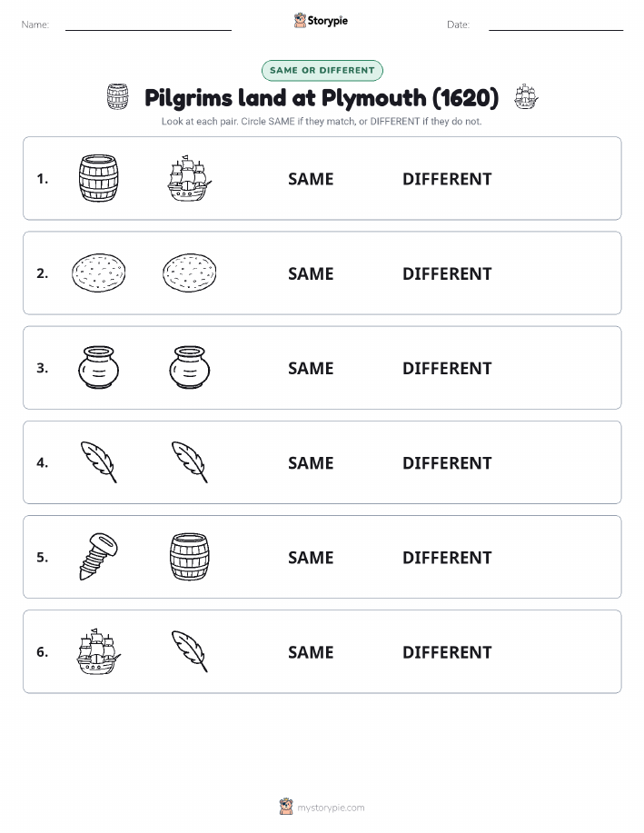644x833 pixels.
Task: Select the barrel picture in row 5
Action: [x=189, y=556]
